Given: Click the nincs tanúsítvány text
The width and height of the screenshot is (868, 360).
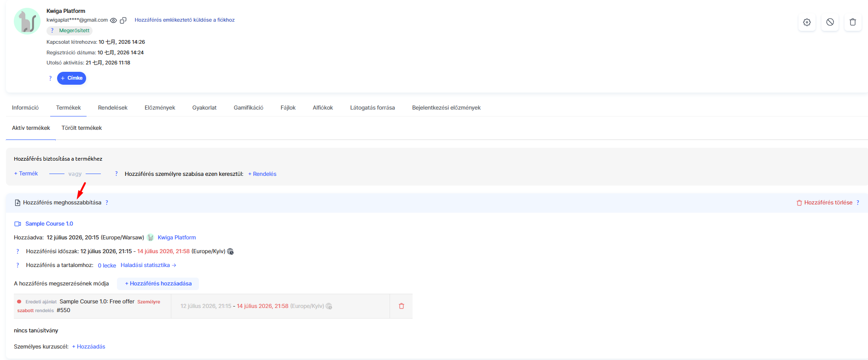Looking at the screenshot, I should [x=36, y=331].
